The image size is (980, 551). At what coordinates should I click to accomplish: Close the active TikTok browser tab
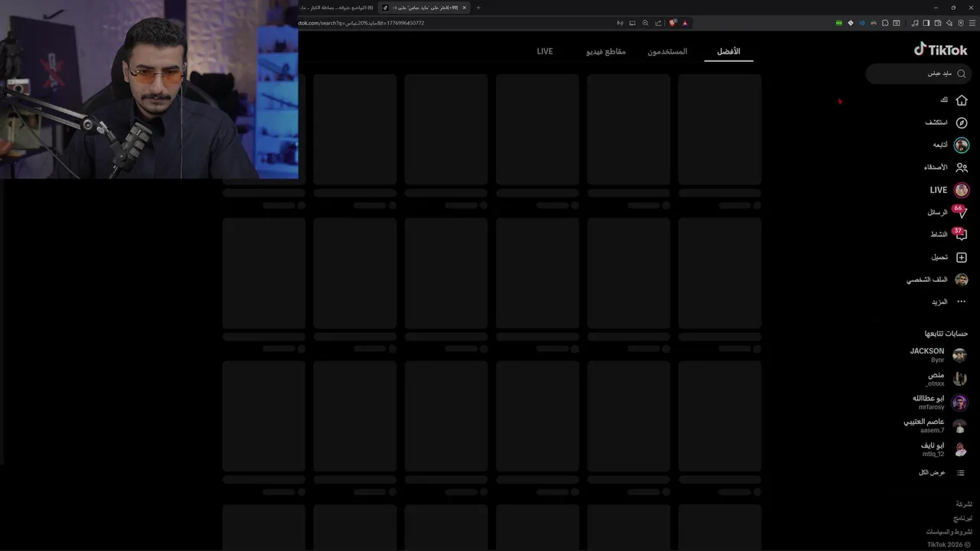pos(464,8)
